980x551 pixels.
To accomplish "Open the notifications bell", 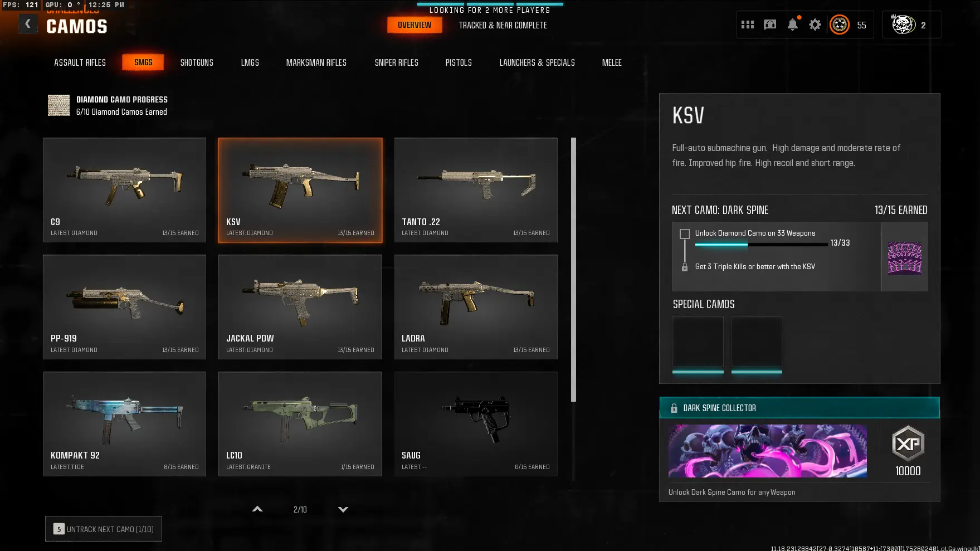I will click(x=792, y=25).
